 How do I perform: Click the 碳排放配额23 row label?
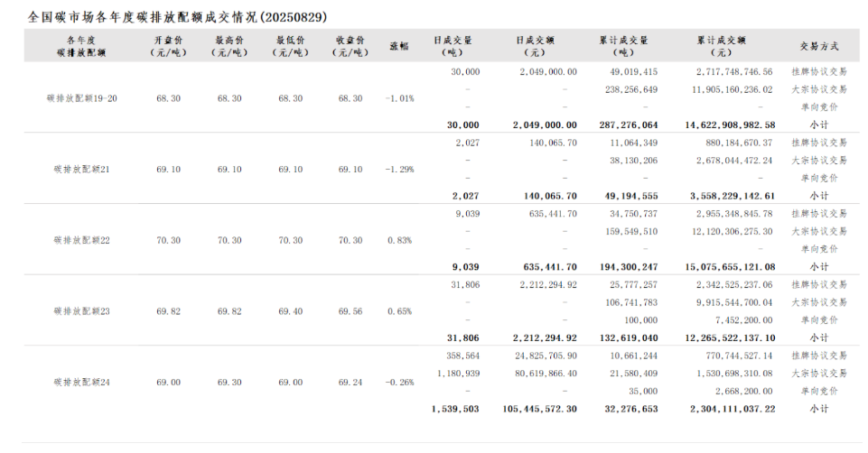click(81, 311)
